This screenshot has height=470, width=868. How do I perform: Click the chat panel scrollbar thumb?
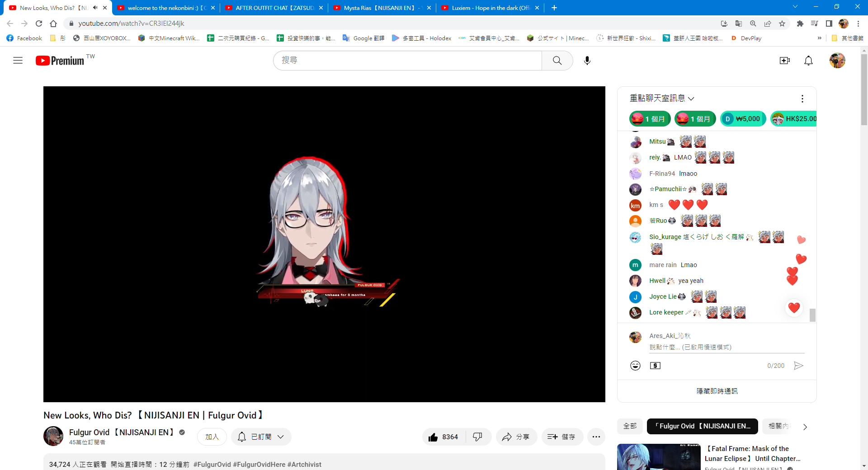click(x=812, y=315)
